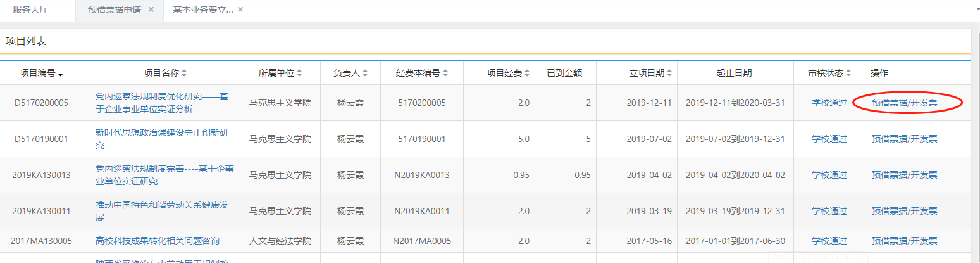Sort by 项目名称 column icon
The width and height of the screenshot is (980, 263).
pyautogui.click(x=184, y=74)
